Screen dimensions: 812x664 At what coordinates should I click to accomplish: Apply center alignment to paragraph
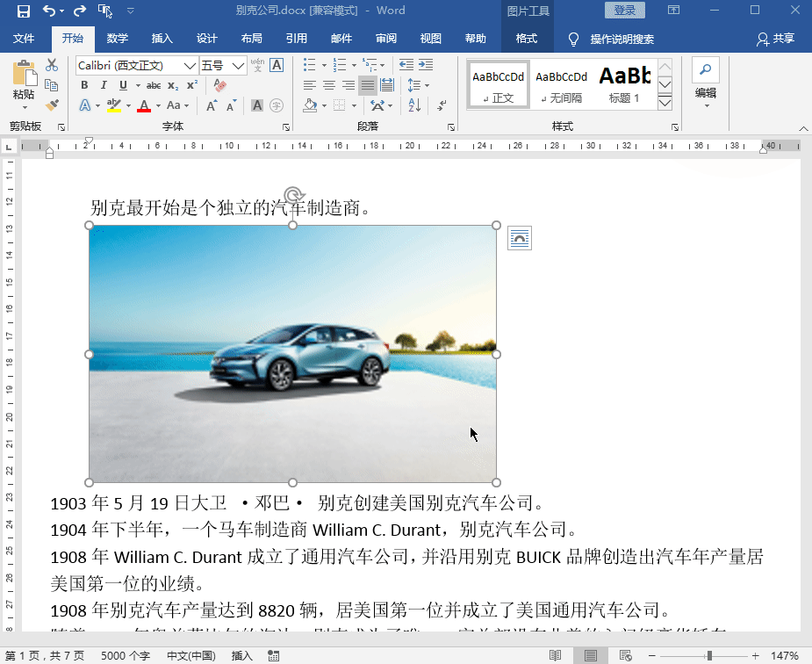tap(329, 85)
